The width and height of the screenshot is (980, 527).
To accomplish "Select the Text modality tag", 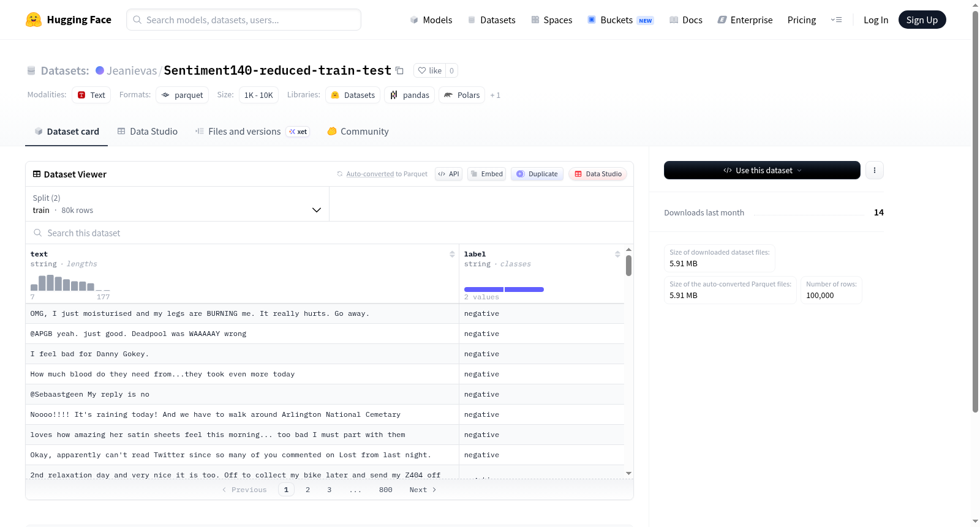I will (91, 95).
